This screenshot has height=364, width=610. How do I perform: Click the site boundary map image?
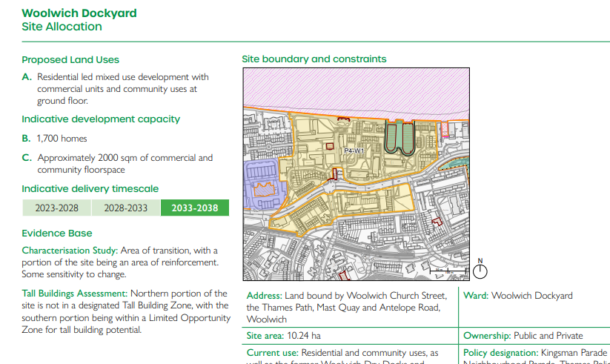356,174
